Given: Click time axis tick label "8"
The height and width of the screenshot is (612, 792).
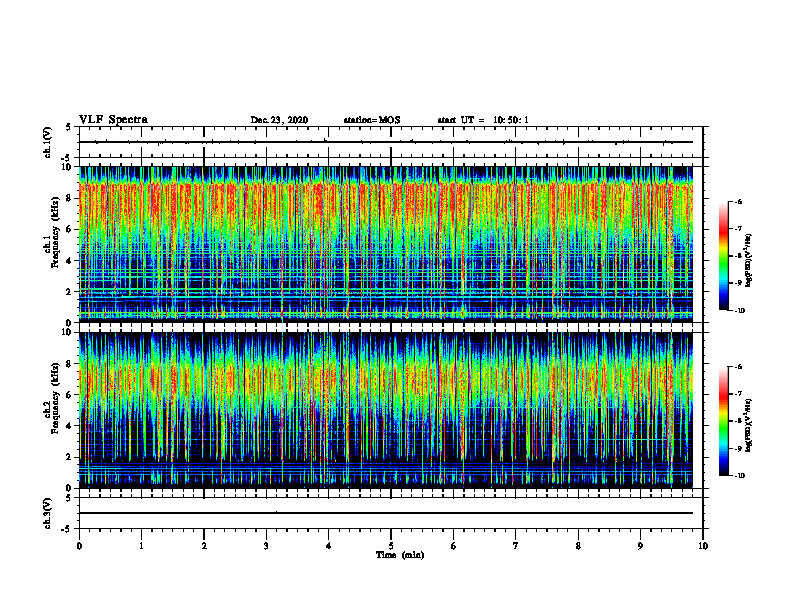Looking at the screenshot, I should tap(578, 546).
